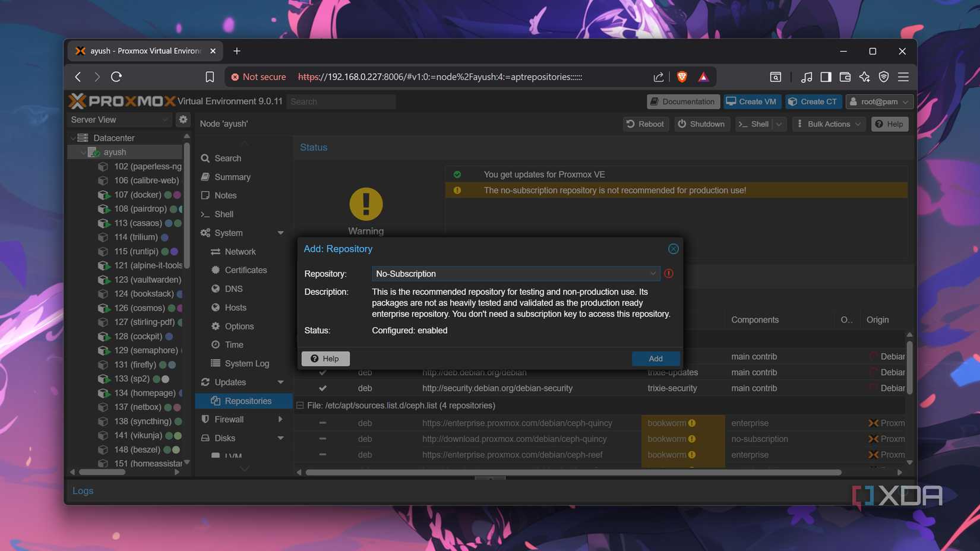Click the repositories table vertical scrollbar
Image resolution: width=980 pixels, height=551 pixels.
(909, 367)
